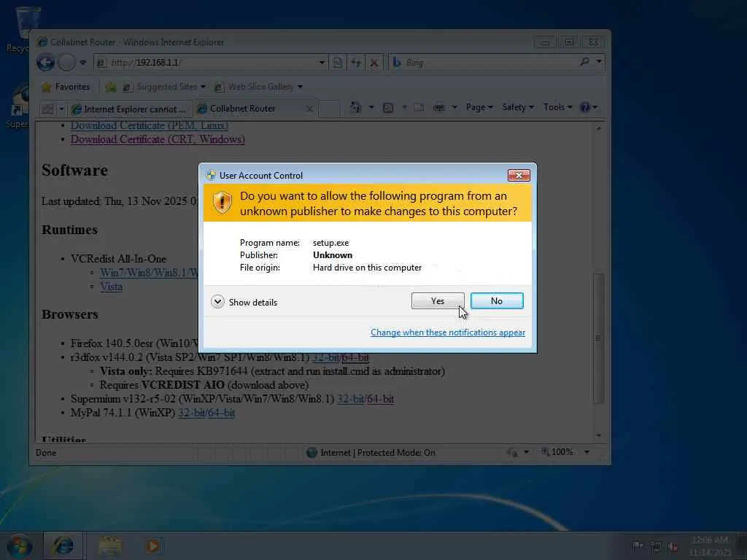Open Windows Media Player taskbar icon

(153, 545)
